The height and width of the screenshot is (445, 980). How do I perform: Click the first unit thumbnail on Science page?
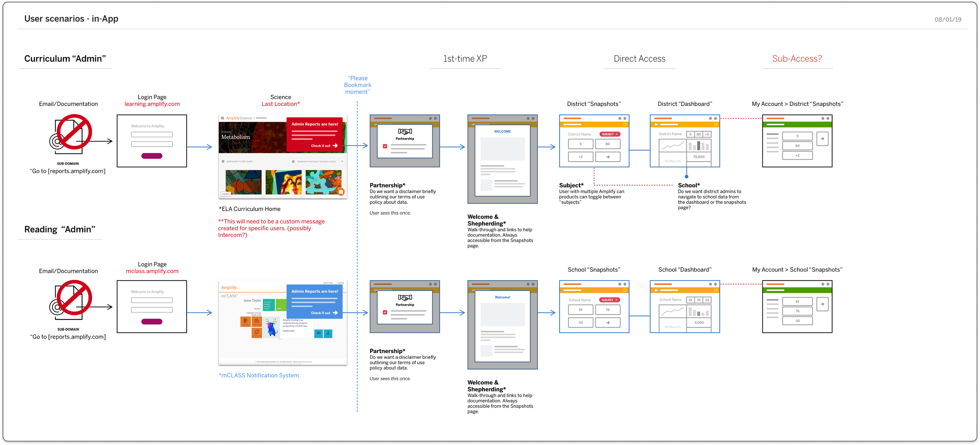pyautogui.click(x=243, y=182)
